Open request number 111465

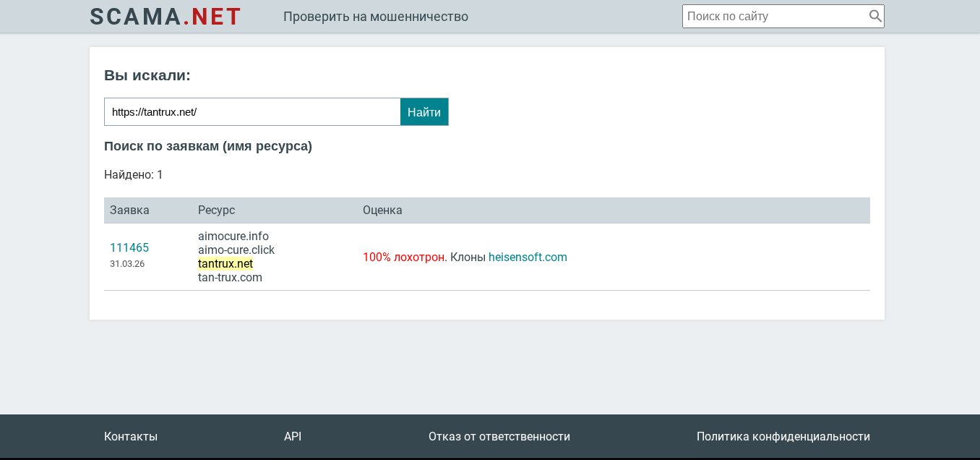coord(129,248)
